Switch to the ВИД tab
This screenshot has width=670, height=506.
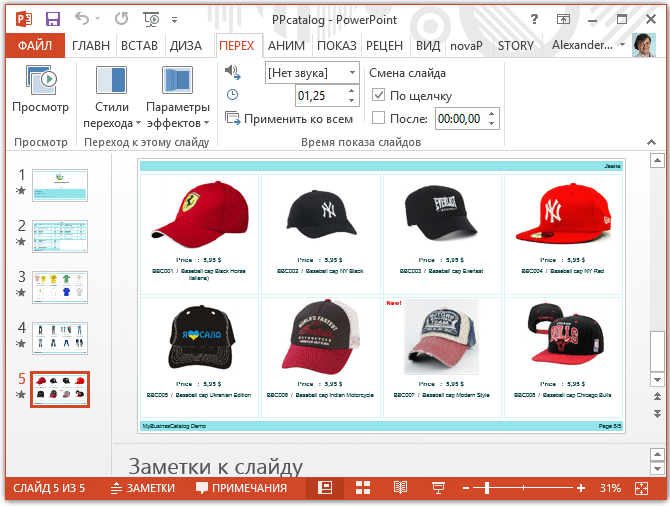click(x=428, y=45)
